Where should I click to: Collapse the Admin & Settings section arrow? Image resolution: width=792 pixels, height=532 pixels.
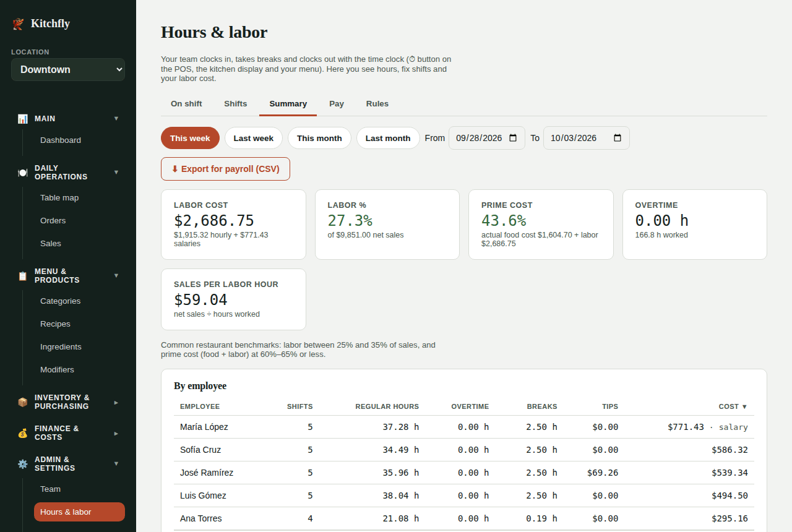coord(116,463)
